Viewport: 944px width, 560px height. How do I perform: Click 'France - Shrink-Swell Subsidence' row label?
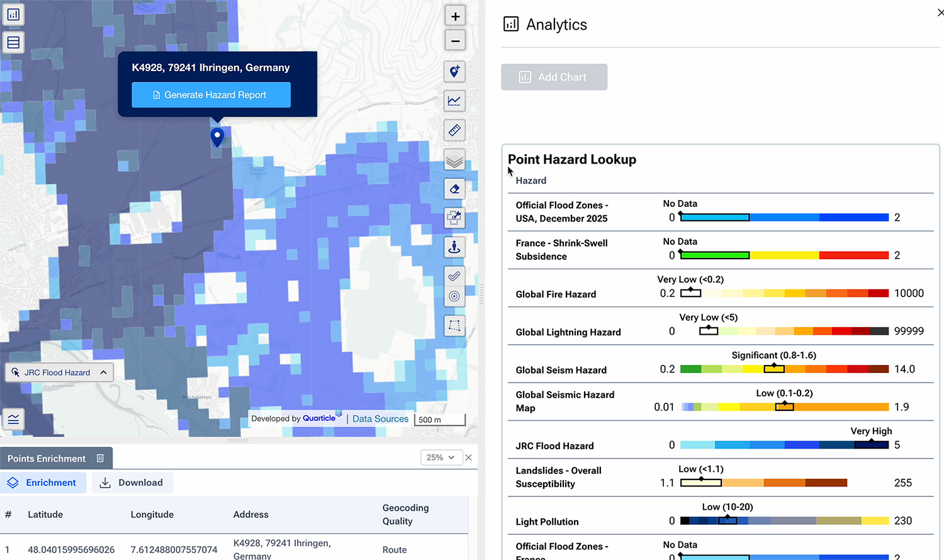[561, 250]
